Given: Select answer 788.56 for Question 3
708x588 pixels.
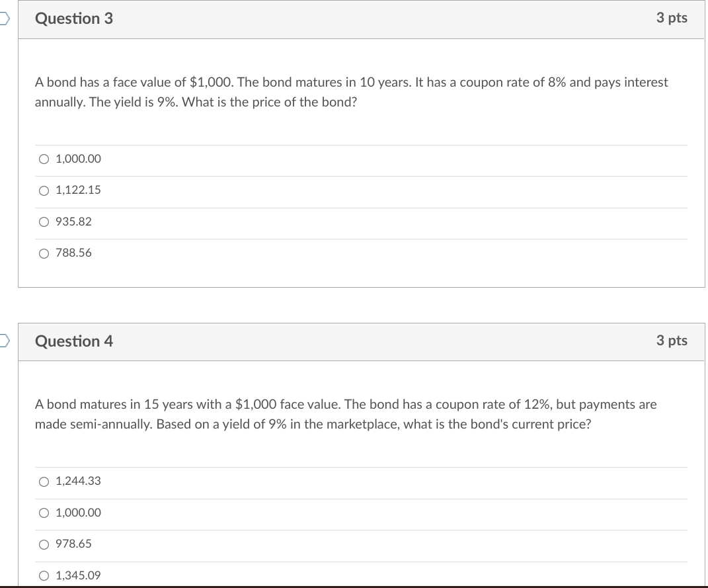Looking at the screenshot, I should coord(43,253).
